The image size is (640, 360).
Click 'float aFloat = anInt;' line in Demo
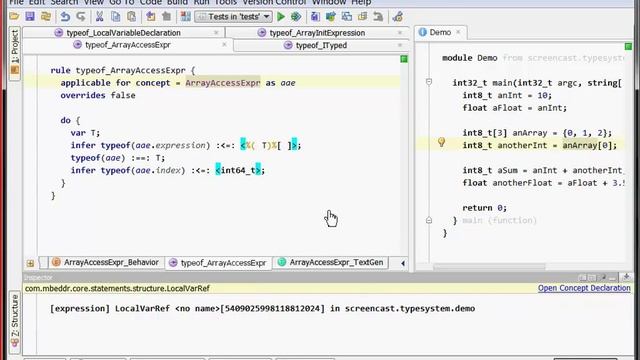pyautogui.click(x=515, y=108)
